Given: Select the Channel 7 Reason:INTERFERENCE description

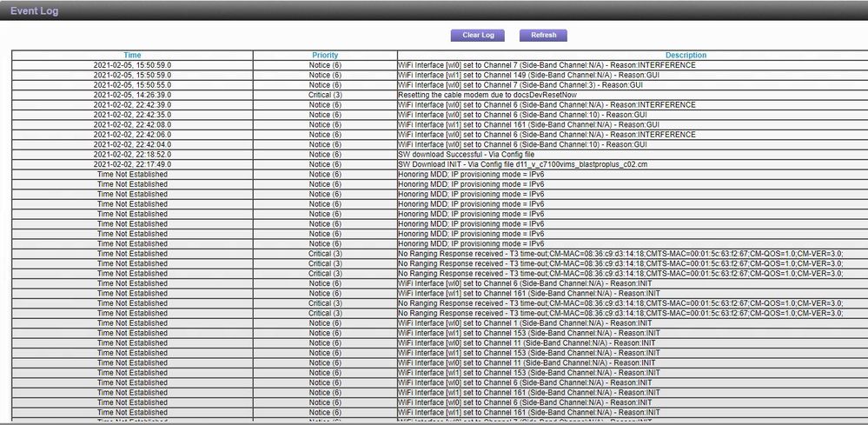Looking at the screenshot, I should click(547, 65).
